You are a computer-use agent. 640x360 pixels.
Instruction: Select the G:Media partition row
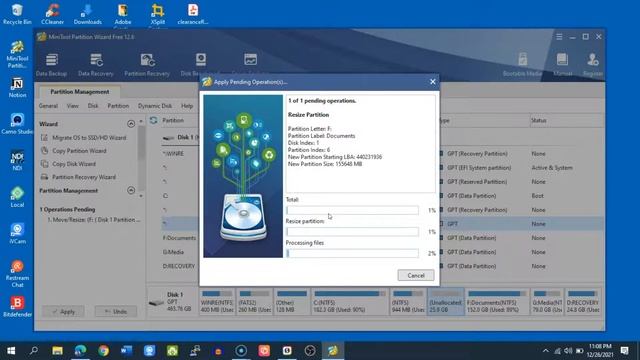tap(173, 252)
